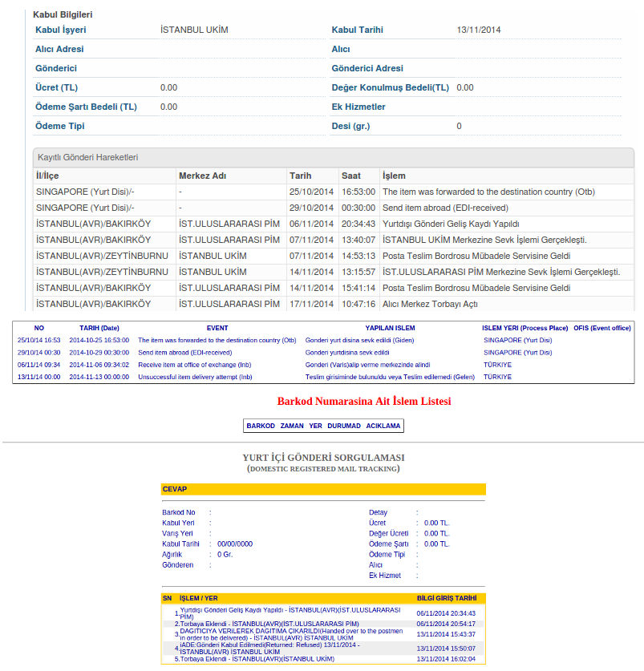This screenshot has width=644, height=671.
Task: Click the "EVENT" column header
Action: coord(217,328)
